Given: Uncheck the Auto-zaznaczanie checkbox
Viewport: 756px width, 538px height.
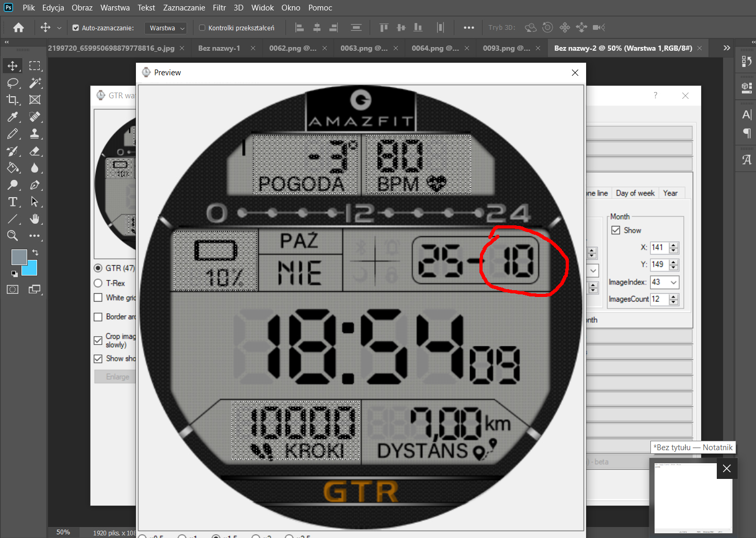Looking at the screenshot, I should (75, 28).
